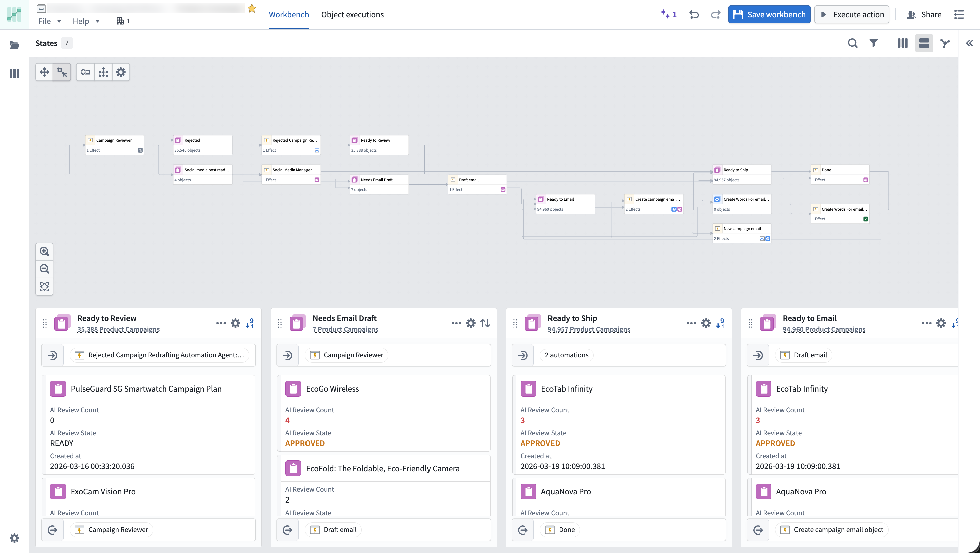
Task: Click the fit-to-view icon below zoom controls
Action: 44,287
